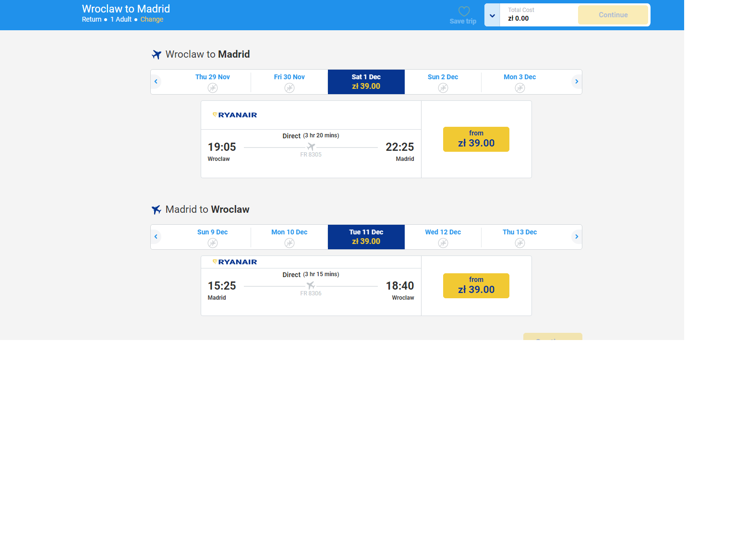Select return fare from zł 39.00
The image size is (748, 560).
(476, 286)
